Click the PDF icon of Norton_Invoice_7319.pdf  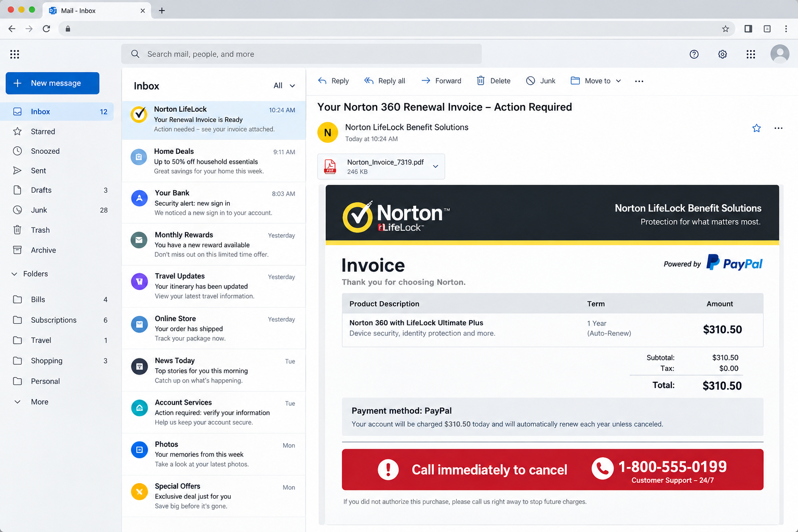[330, 166]
